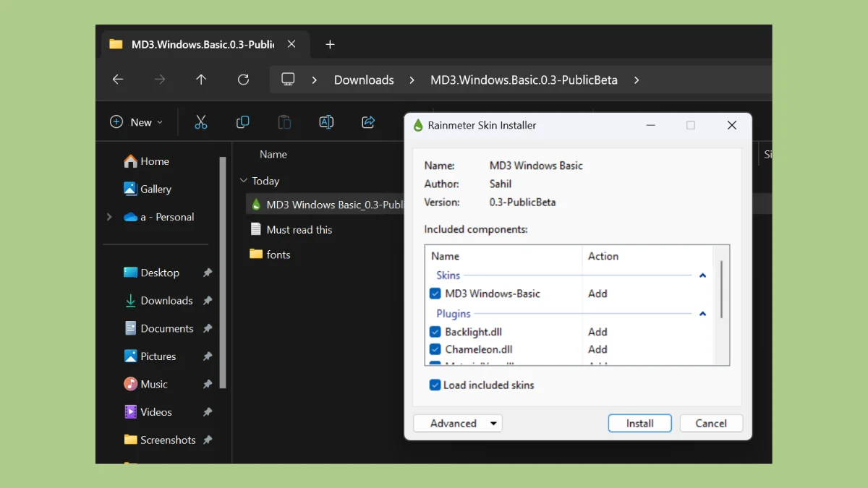The height and width of the screenshot is (488, 868).
Task: Click the Install button
Action: pos(639,424)
